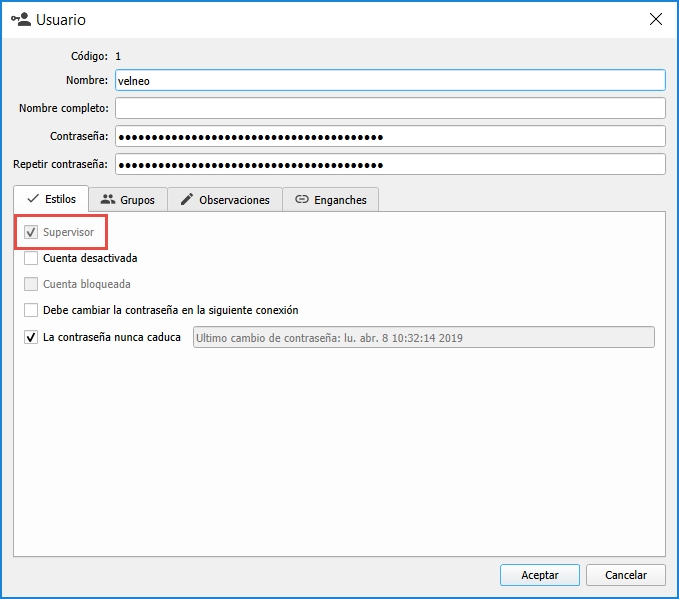Toggle the Cuenta bloqueada checkbox
The width and height of the screenshot is (679, 599).
pyautogui.click(x=31, y=284)
